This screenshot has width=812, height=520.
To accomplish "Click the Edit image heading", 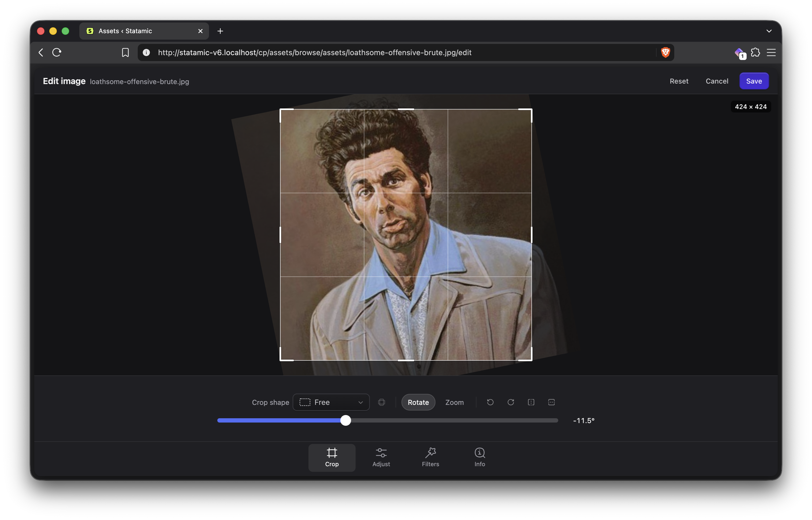I will 64,81.
